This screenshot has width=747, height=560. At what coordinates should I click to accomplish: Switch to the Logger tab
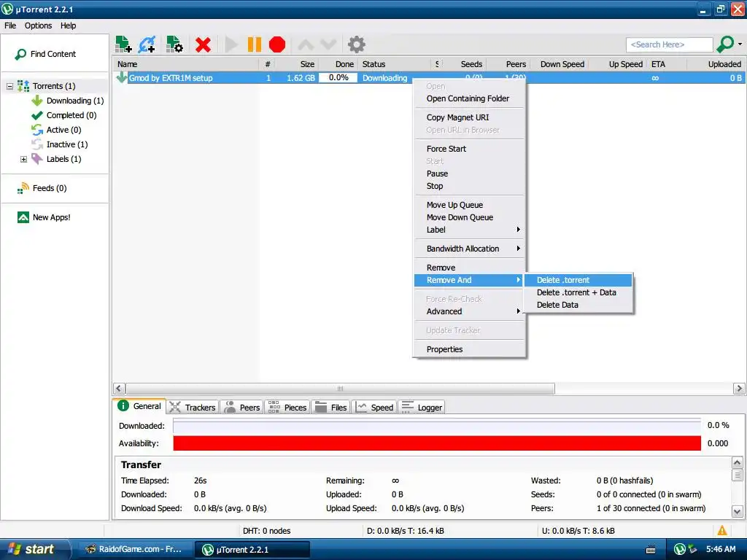tap(422, 408)
